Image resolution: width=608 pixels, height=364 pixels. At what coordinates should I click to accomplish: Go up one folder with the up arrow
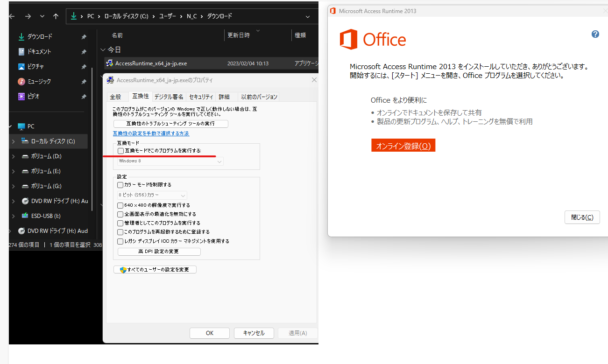[x=56, y=16]
